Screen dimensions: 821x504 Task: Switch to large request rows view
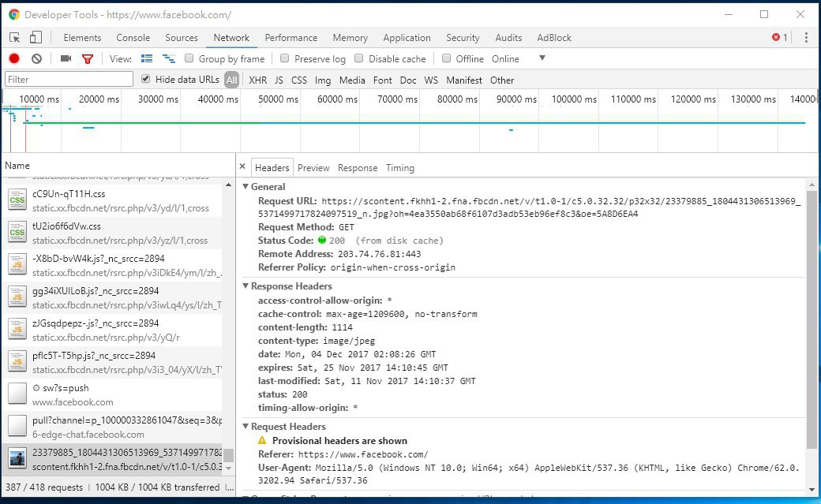[x=147, y=59]
